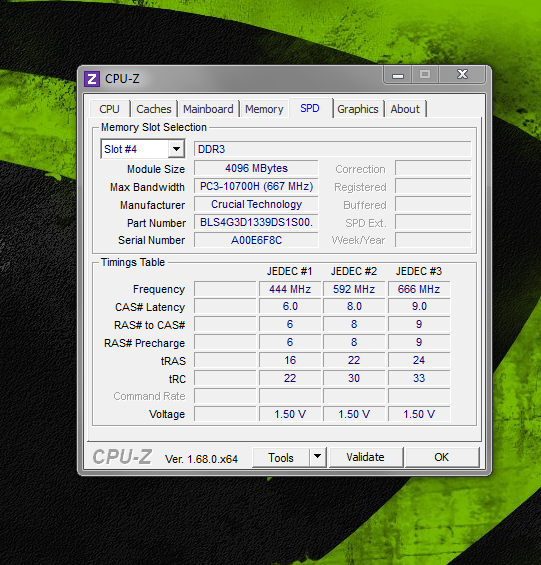Click tRAS value 24

[419, 360]
